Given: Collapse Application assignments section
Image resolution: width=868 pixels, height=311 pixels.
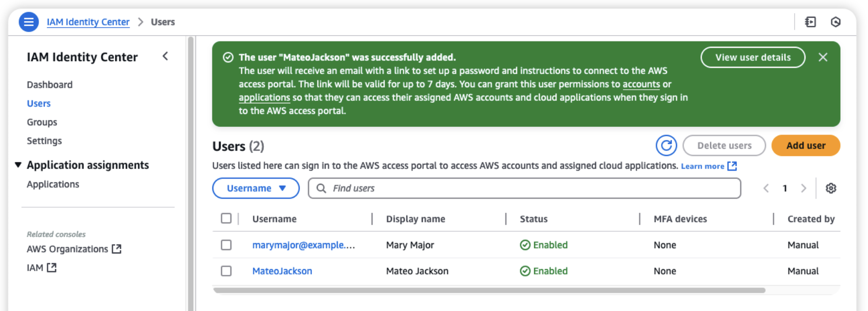Looking at the screenshot, I should coord(18,165).
